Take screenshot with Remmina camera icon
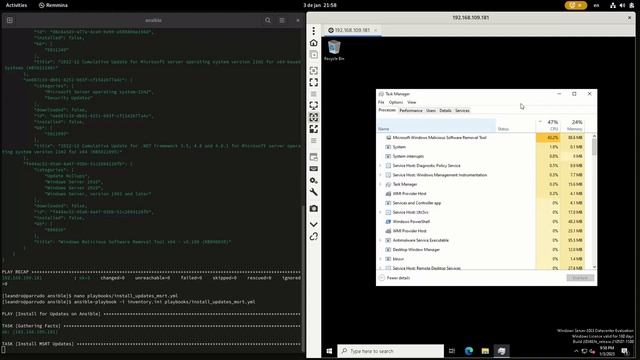Image resolution: width=640 pixels, height=360 pixels. (x=313, y=209)
